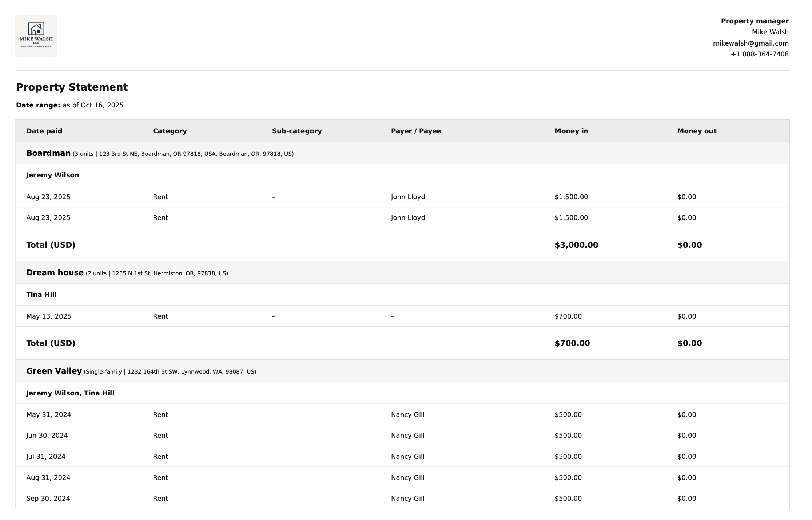Click the phone number +1 888-364-7408
The height and width of the screenshot is (520, 812).
pyautogui.click(x=759, y=54)
